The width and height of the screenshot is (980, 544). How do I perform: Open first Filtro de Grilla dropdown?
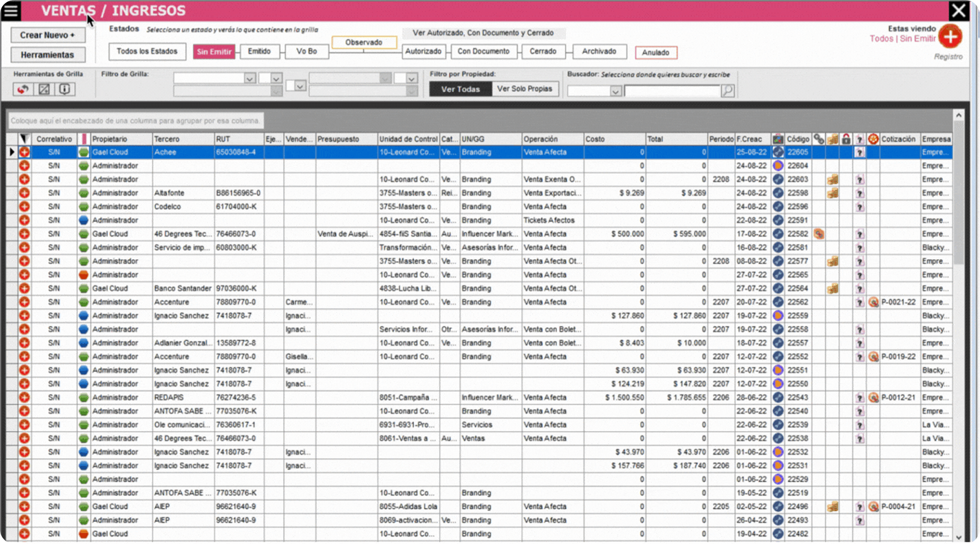(250, 79)
